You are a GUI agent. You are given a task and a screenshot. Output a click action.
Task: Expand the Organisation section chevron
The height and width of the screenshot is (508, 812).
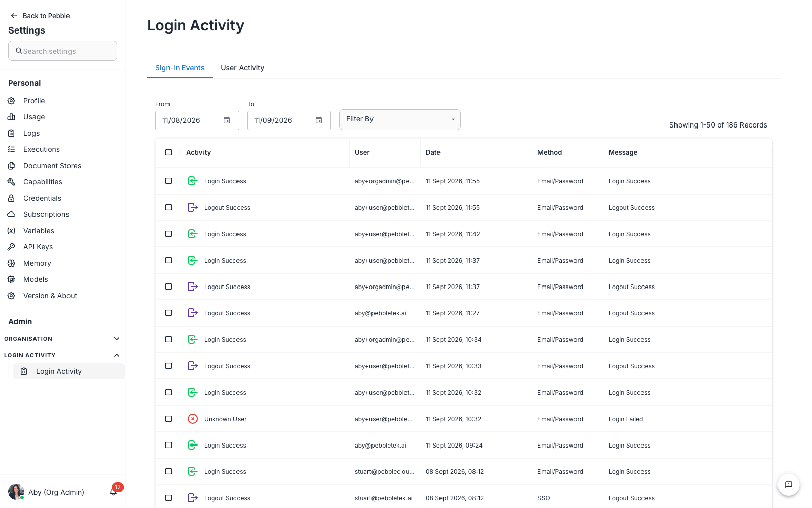pos(117,339)
